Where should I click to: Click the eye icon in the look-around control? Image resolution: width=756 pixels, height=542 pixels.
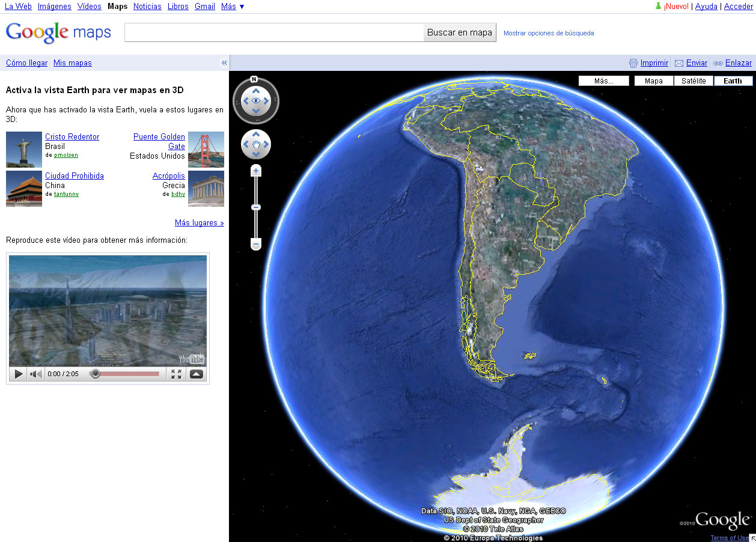(256, 101)
